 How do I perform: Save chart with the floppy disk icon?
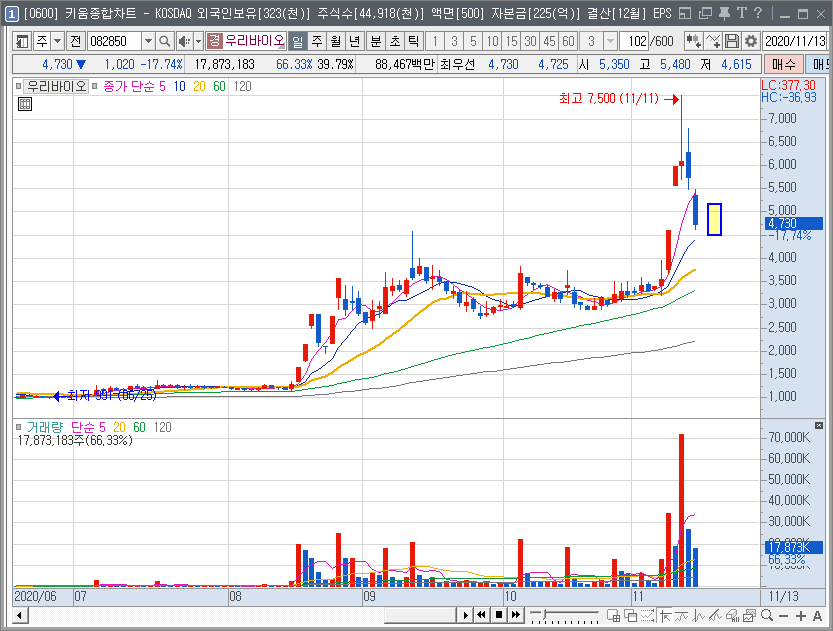pos(732,41)
